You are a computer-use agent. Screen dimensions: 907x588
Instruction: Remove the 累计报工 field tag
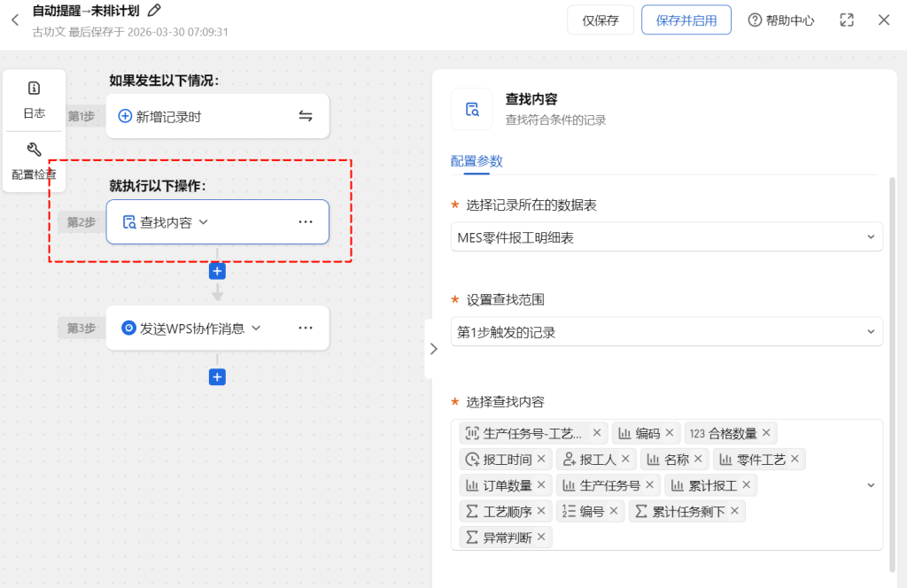pyautogui.click(x=746, y=484)
